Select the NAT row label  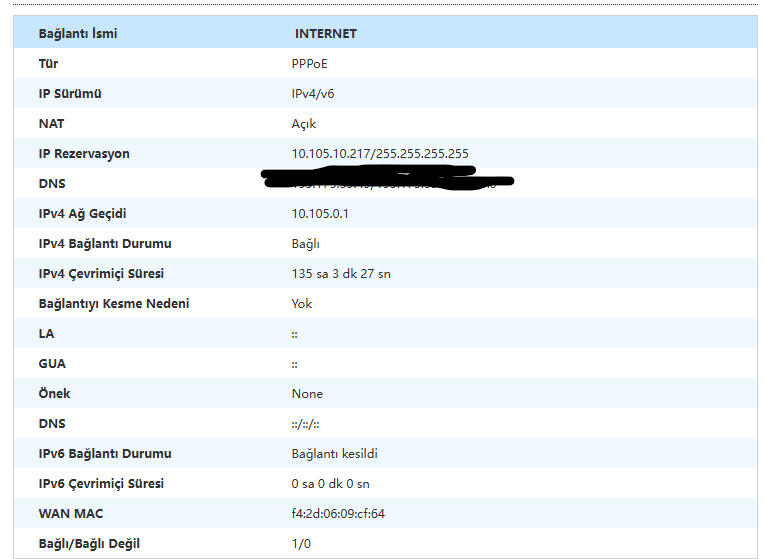(x=51, y=124)
